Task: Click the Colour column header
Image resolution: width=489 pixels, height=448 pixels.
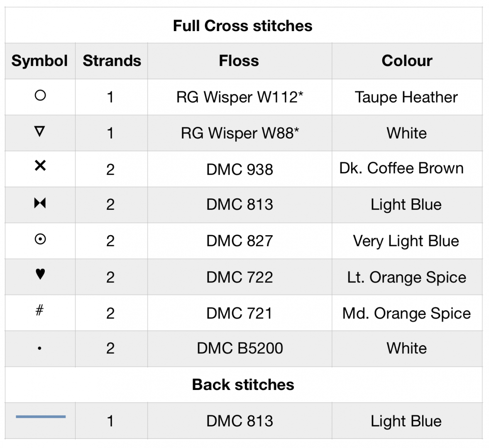Action: point(407,61)
